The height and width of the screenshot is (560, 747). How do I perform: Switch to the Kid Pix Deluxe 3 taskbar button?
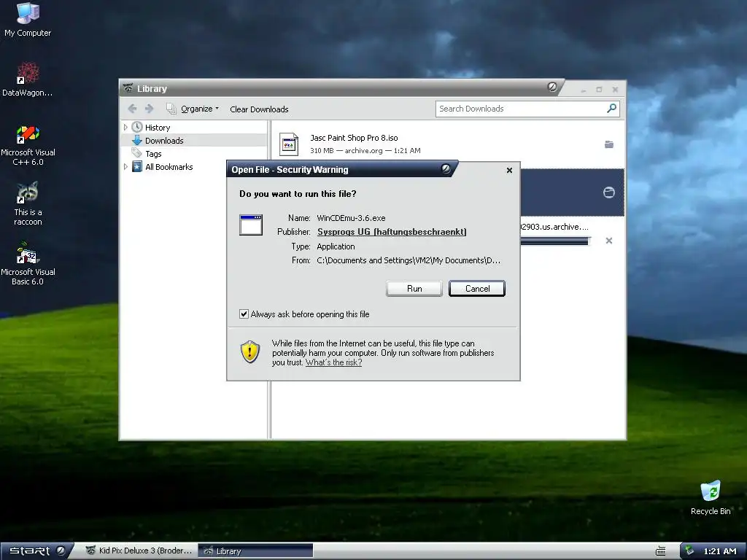point(139,551)
